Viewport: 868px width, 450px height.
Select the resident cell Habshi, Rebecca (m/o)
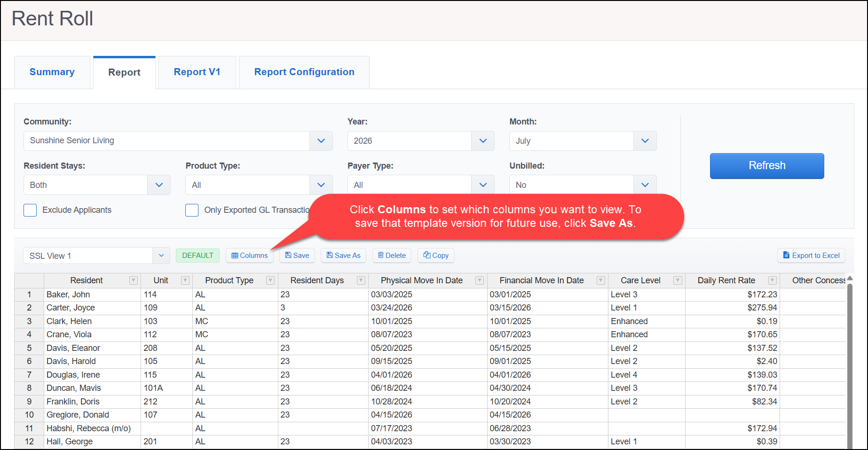click(92, 428)
